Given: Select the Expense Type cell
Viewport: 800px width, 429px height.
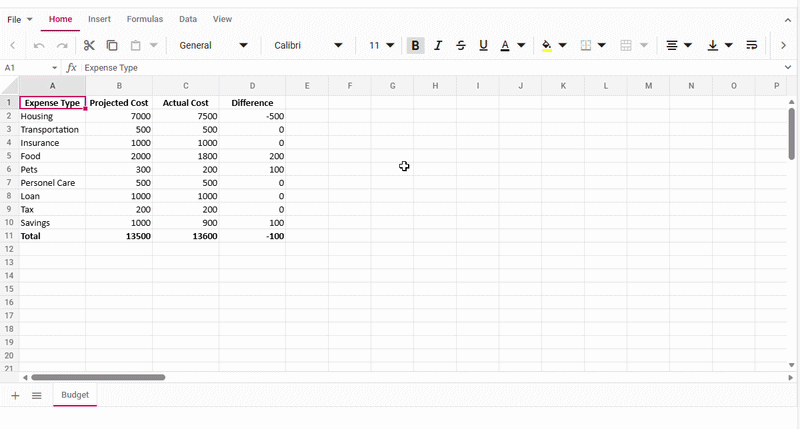Looking at the screenshot, I should [x=52, y=103].
